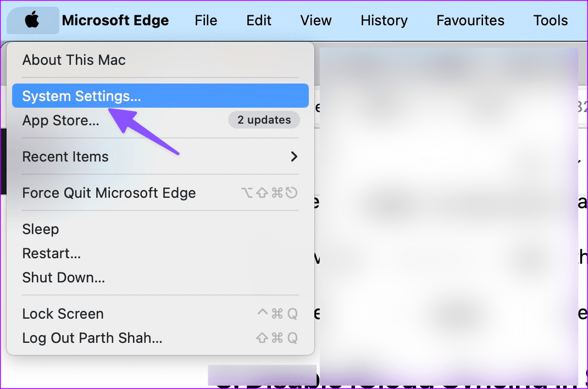Lock the screen
The image size is (588, 389).
tap(63, 314)
